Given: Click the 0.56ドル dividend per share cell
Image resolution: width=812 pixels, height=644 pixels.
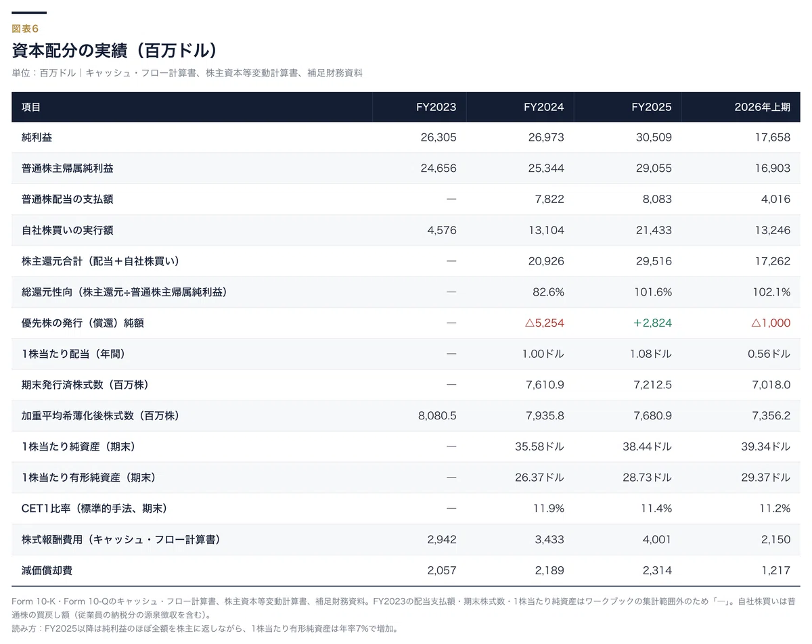Looking at the screenshot, I should [769, 354].
